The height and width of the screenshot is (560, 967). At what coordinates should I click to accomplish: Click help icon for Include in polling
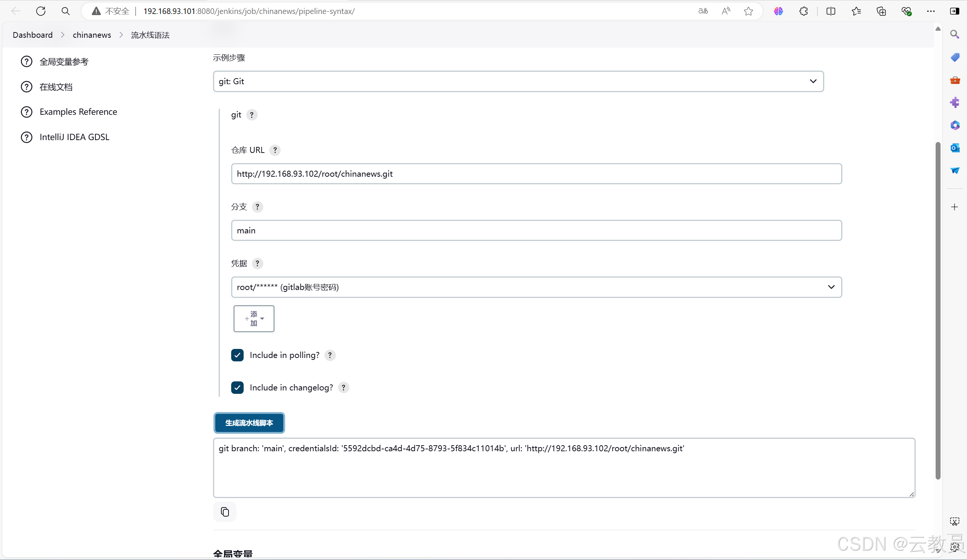[x=330, y=355]
